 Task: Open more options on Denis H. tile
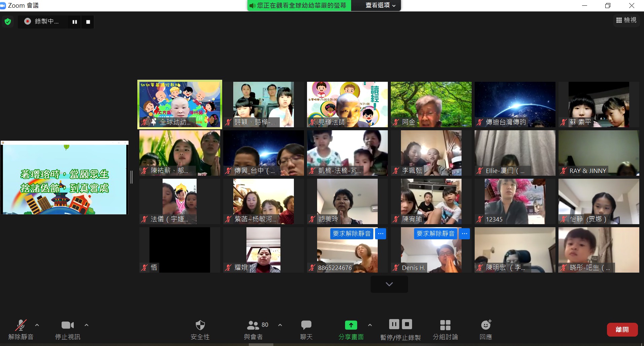tap(465, 234)
